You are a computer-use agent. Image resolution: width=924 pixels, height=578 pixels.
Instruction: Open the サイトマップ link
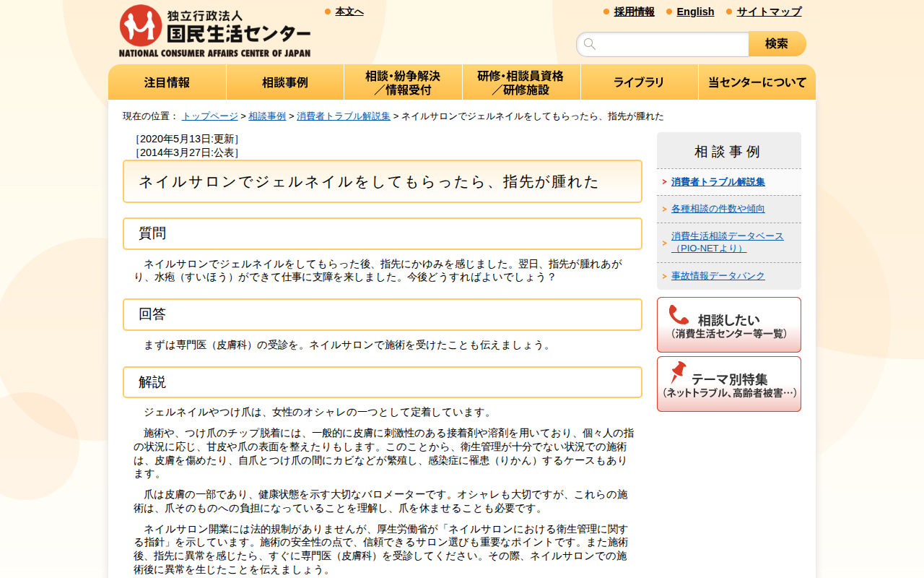pos(770,12)
